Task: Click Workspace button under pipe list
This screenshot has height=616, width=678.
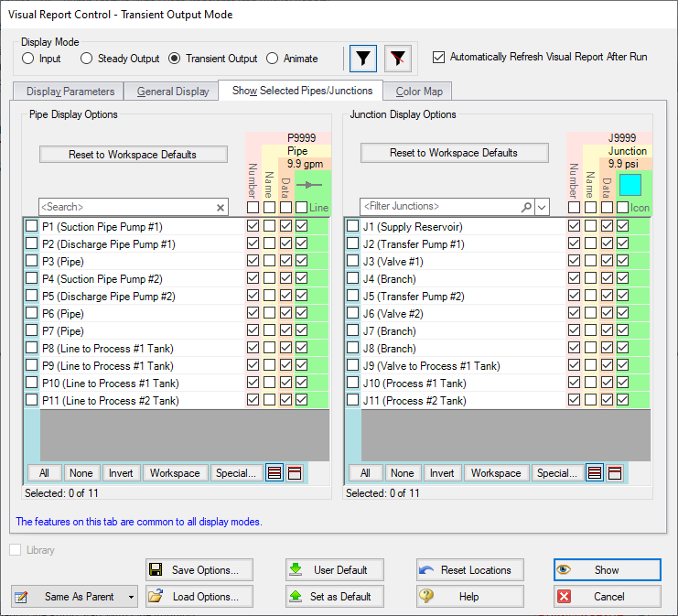Action: pyautogui.click(x=175, y=473)
